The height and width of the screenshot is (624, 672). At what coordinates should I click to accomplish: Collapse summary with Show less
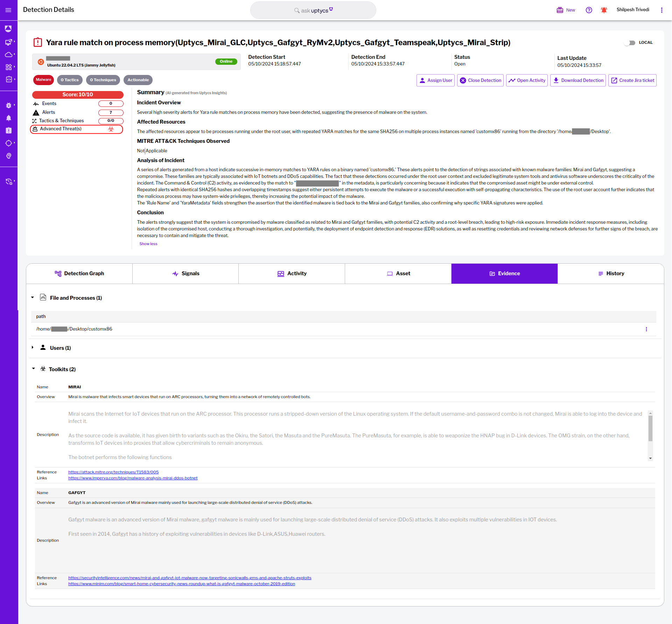pos(148,244)
